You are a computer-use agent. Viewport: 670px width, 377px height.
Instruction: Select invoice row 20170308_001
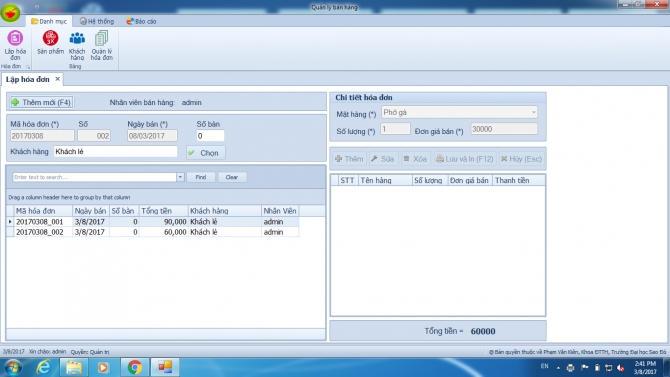(x=153, y=222)
